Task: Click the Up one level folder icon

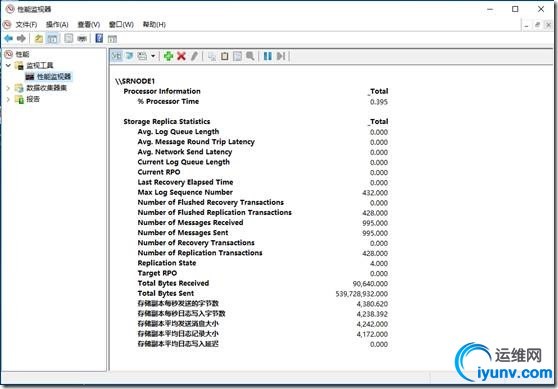Action: click(38, 38)
